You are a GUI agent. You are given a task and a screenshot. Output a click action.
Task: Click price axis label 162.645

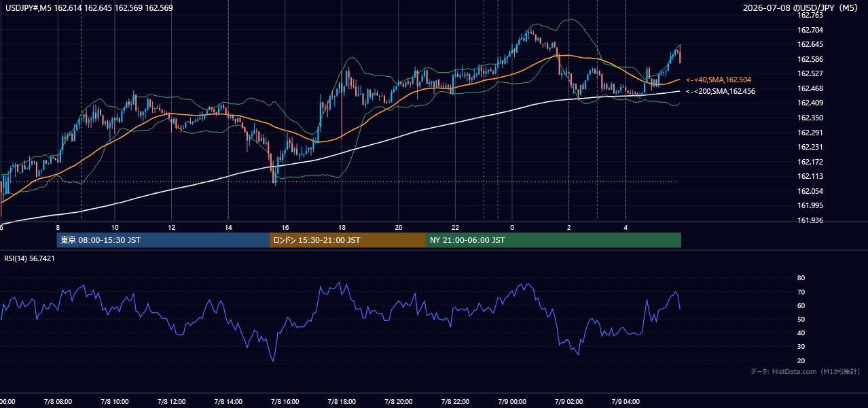[x=810, y=44]
